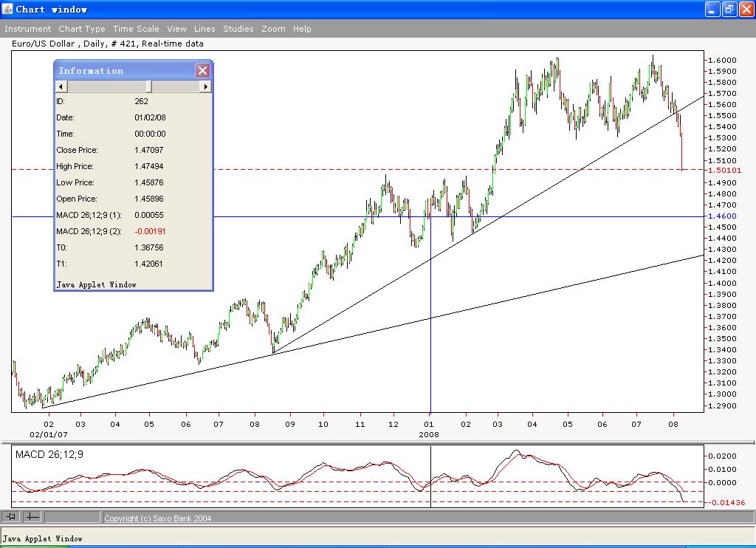Click the MACD (1) value 0.00055
Screen dimensions: 756x548
[149, 215]
